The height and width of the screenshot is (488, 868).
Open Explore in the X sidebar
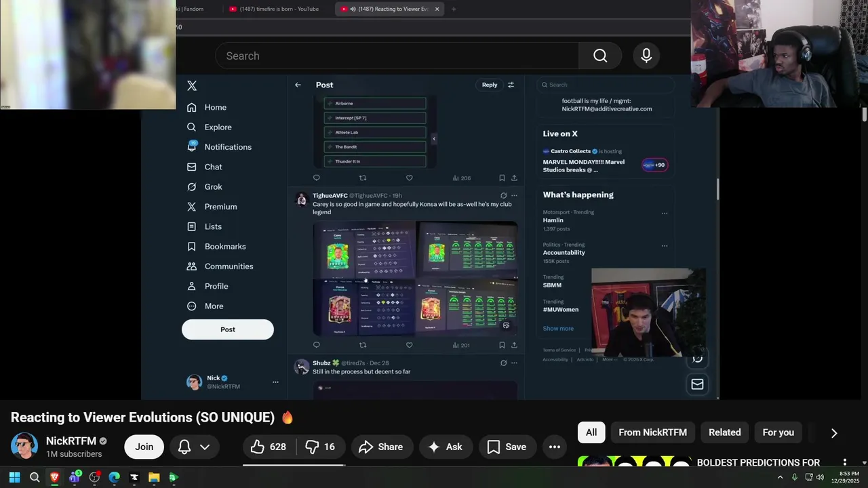210,127
